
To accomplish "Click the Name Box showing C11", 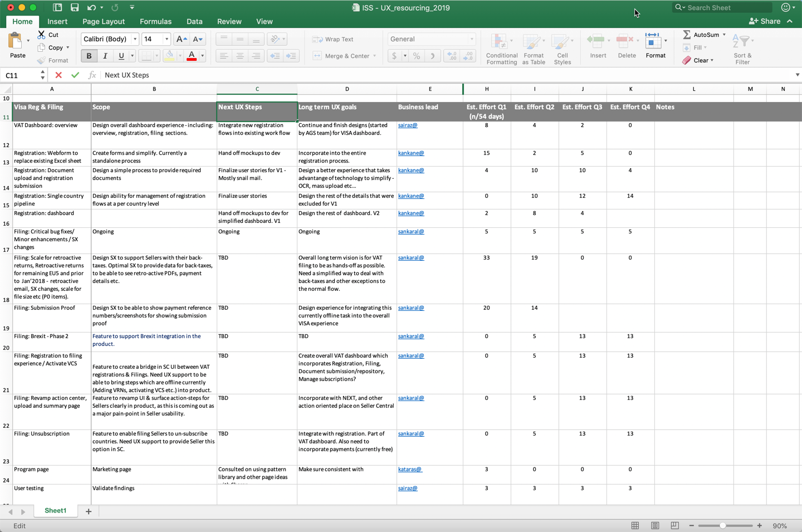I will [x=21, y=75].
